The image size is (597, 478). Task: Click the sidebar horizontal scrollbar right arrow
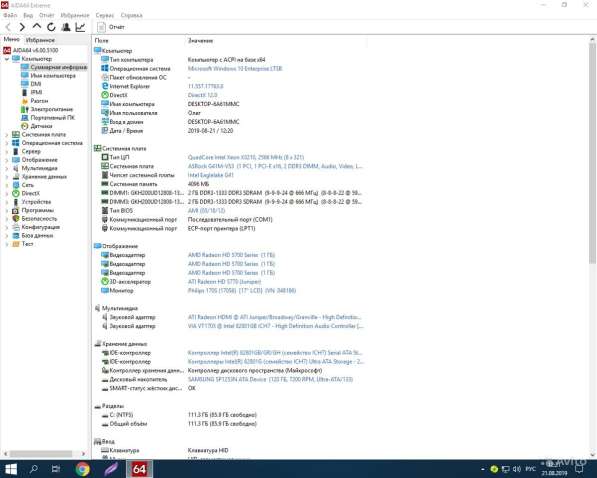click(x=83, y=454)
